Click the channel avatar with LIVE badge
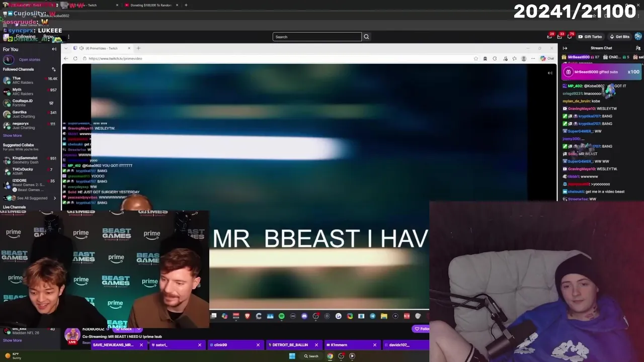 click(72, 336)
